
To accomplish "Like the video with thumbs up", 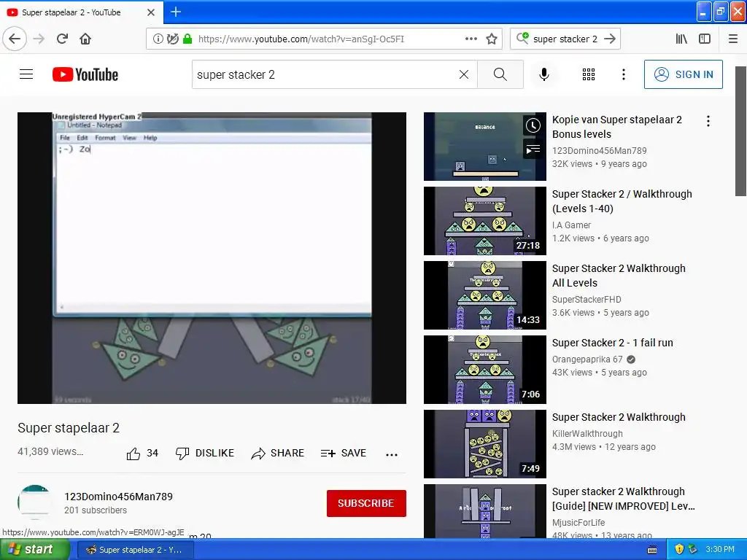I will click(142, 454).
